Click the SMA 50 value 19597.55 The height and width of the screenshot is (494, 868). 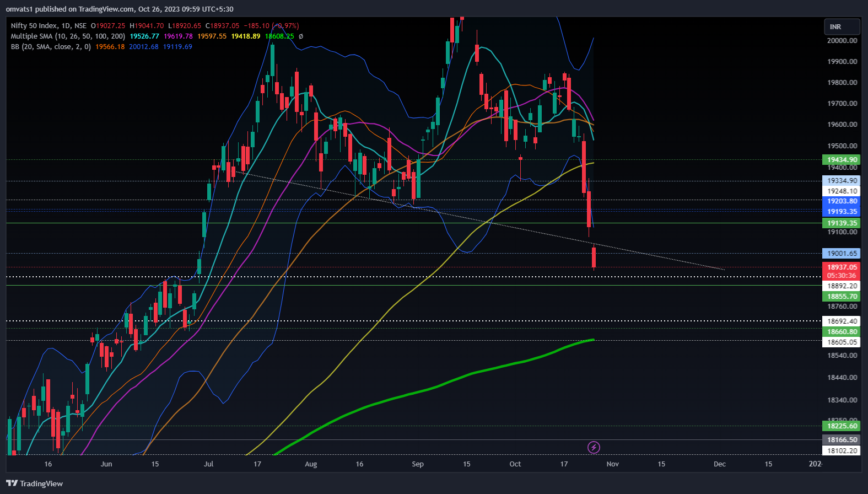pyautogui.click(x=212, y=36)
